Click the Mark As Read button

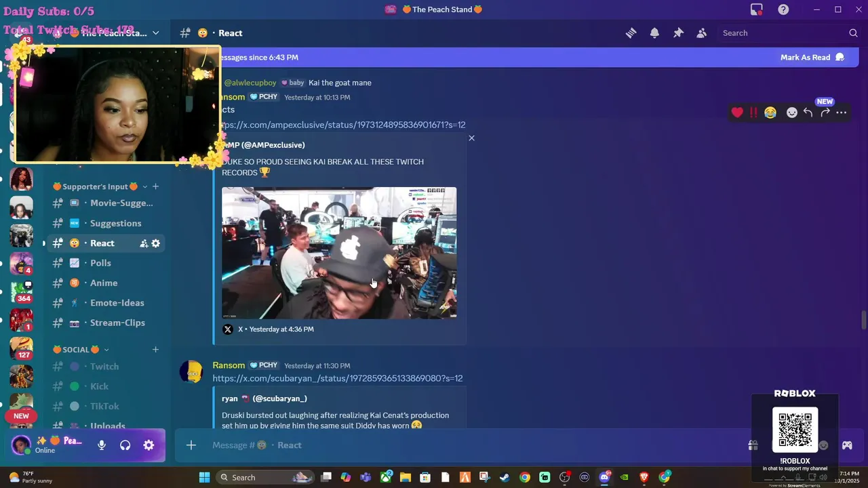coord(812,57)
